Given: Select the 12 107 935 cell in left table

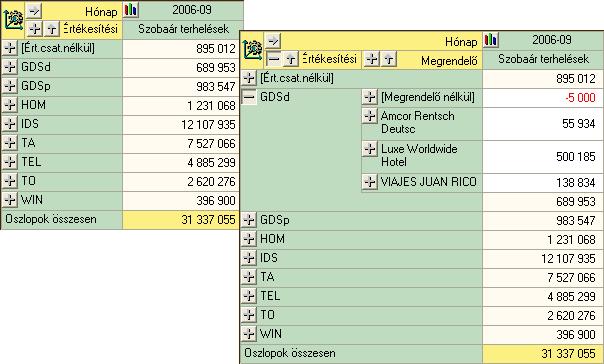Looking at the screenshot, I should tap(181, 124).
